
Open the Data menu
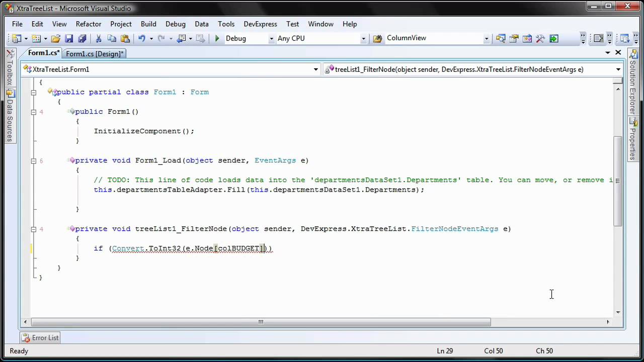(202, 24)
